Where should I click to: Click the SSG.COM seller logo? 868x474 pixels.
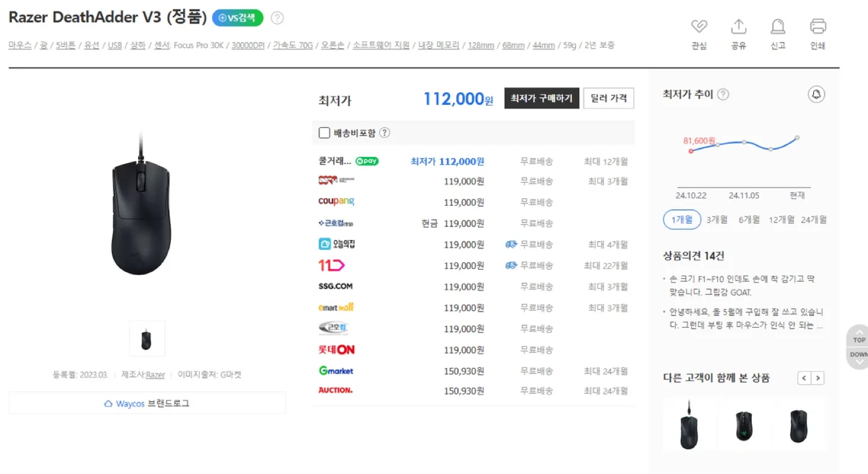coord(336,286)
